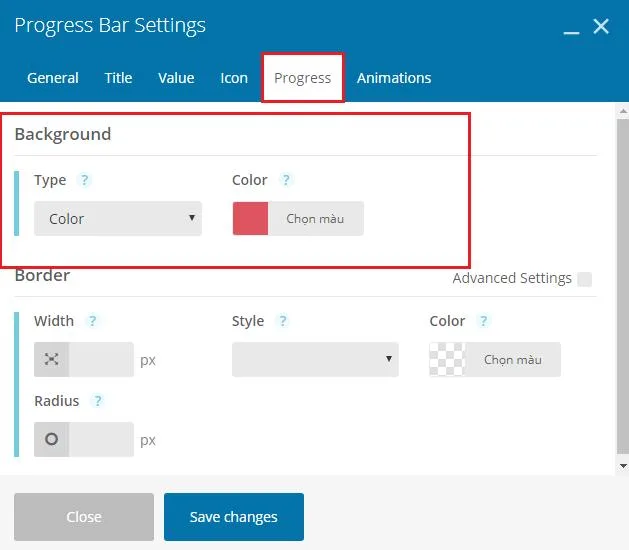Click help icon beside Border Width
This screenshot has height=550, width=629.
click(92, 321)
